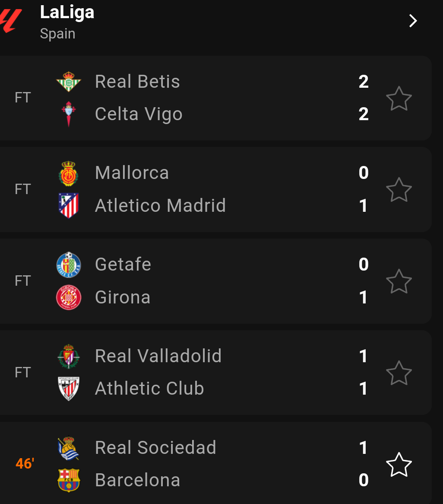
Task: Favorite the live Real Sociedad vs Barcelona match
Action: pos(399,465)
